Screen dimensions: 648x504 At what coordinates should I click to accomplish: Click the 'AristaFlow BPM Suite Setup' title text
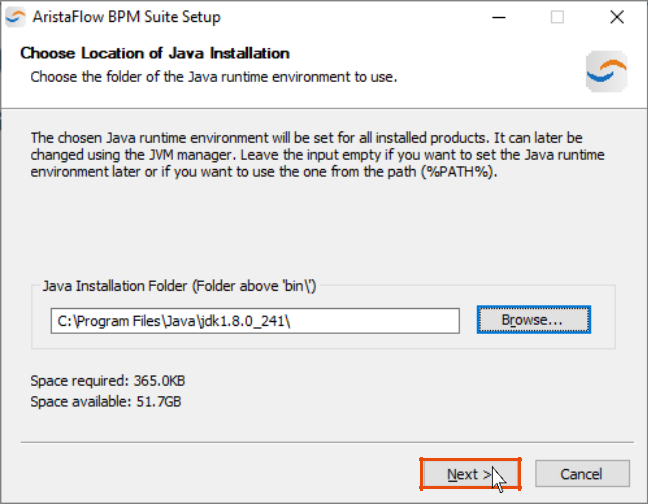126,17
